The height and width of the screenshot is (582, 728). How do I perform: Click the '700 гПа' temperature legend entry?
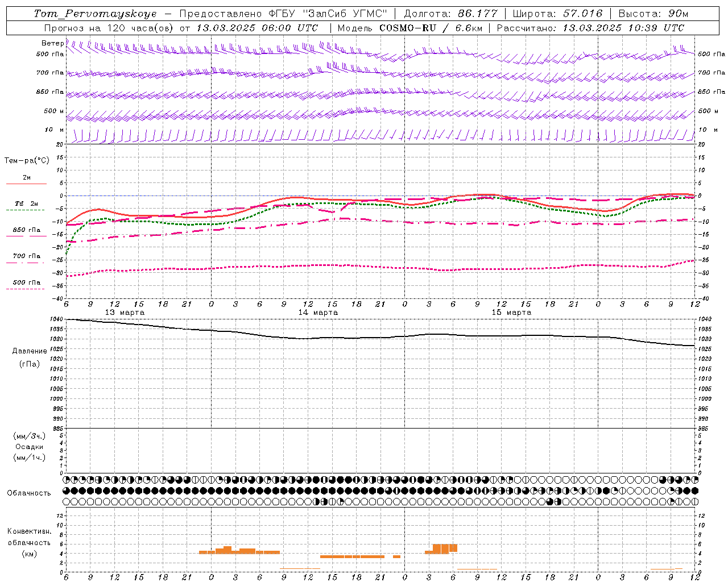(x=27, y=256)
